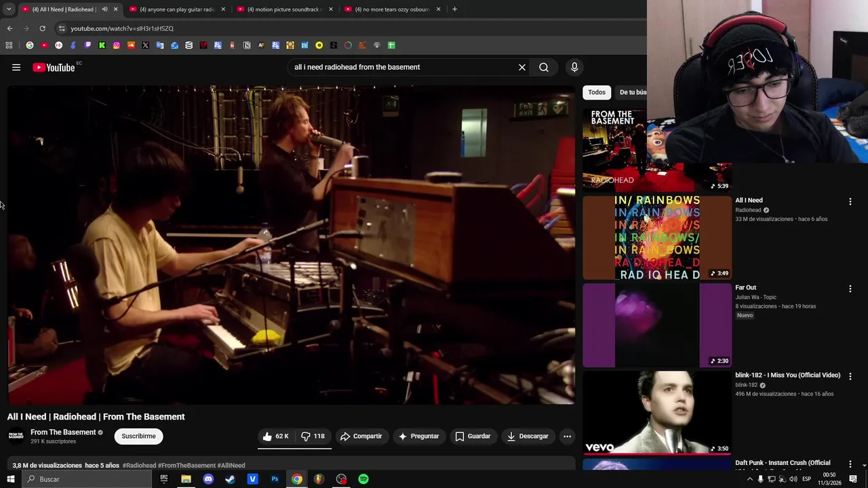Open the YouTube guide hamburger menu

[x=16, y=67]
